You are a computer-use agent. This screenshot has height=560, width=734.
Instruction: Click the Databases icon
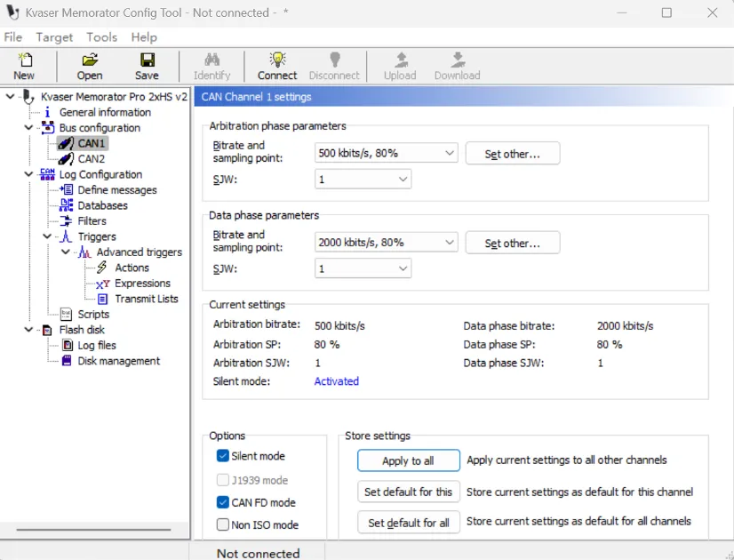click(x=66, y=205)
